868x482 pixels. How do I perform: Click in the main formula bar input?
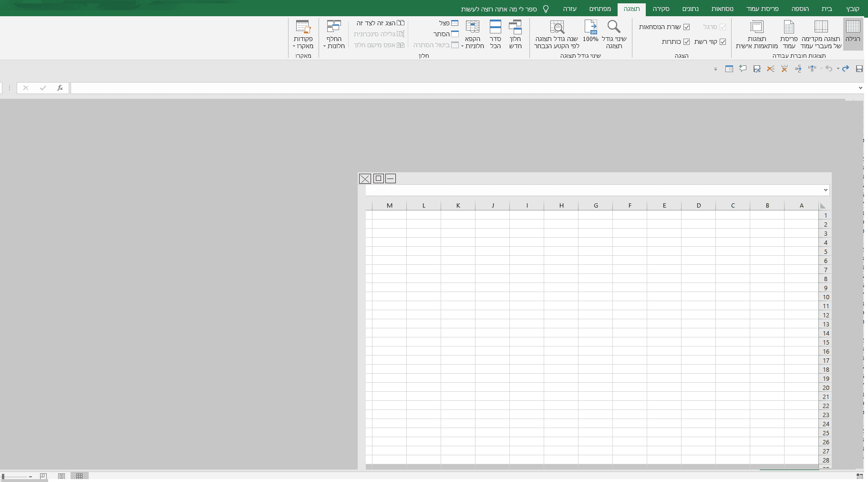coord(463,88)
